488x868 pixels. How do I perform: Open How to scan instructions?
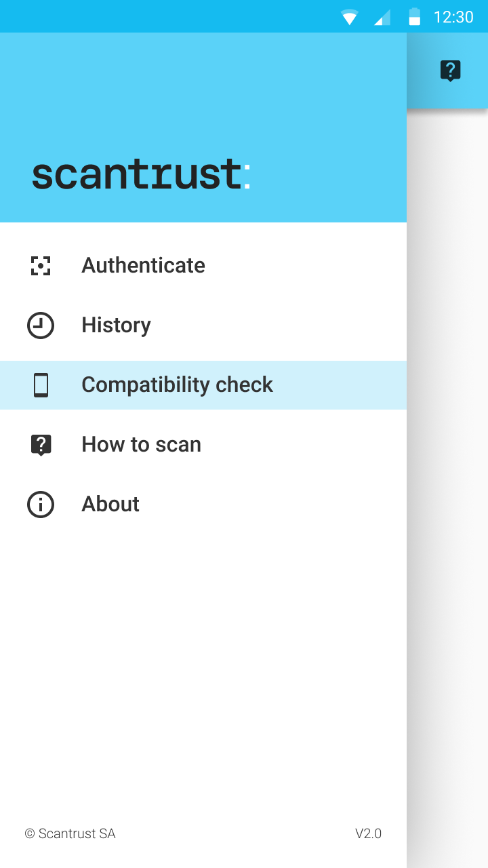[x=203, y=445]
